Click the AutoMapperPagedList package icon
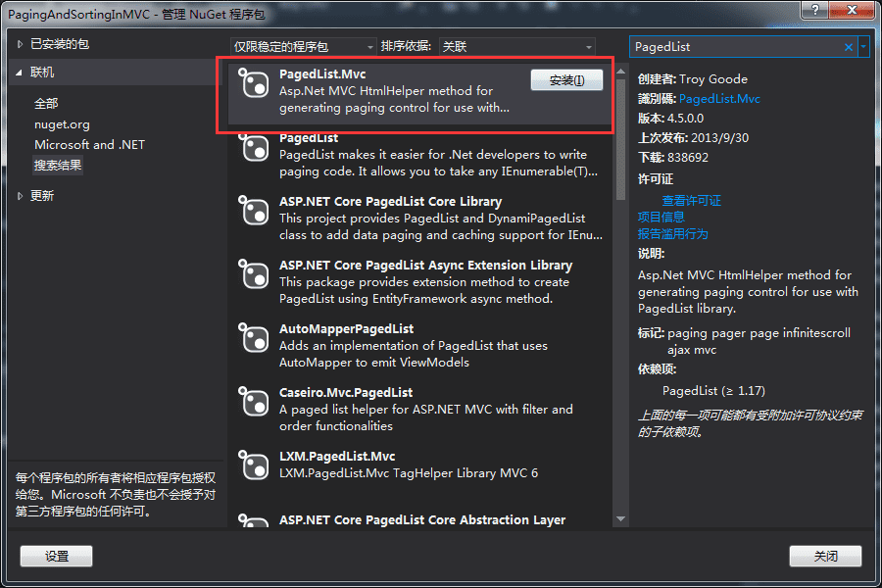 point(254,339)
